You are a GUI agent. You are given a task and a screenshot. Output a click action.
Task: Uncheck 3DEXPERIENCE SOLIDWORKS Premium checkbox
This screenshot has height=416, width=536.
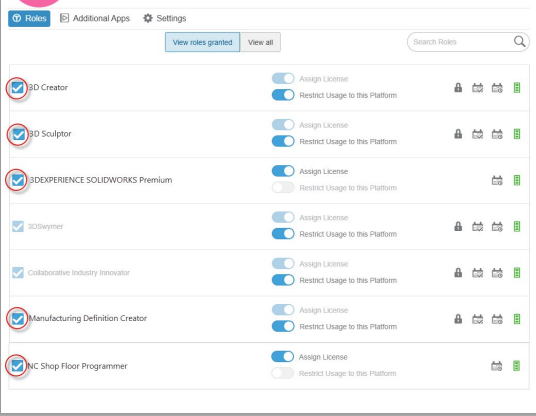click(17, 180)
